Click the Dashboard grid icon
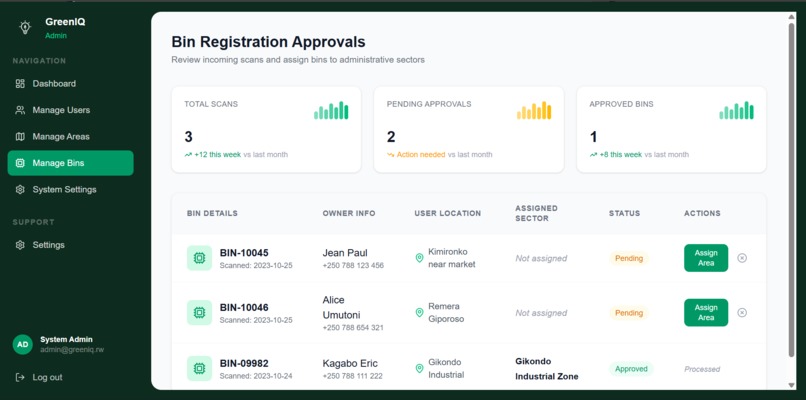The image size is (806, 400). coord(20,83)
